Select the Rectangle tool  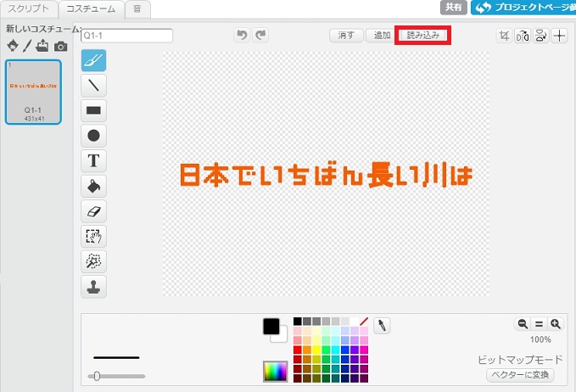(93, 110)
